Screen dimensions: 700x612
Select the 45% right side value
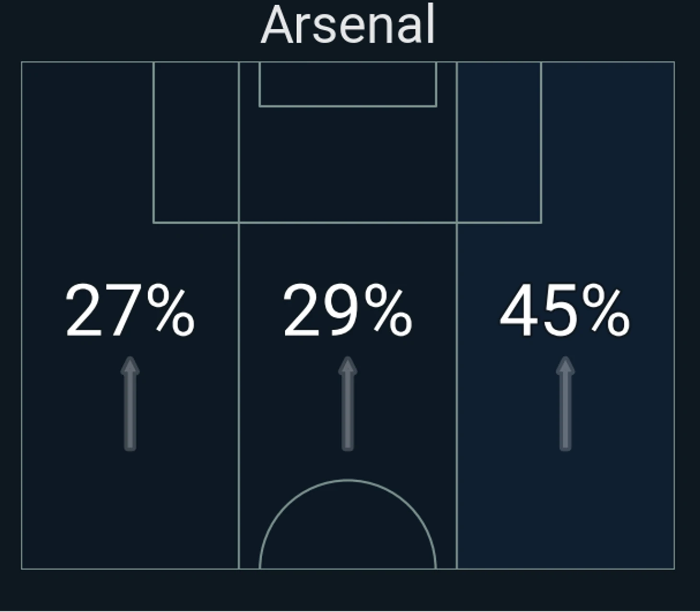click(x=565, y=311)
